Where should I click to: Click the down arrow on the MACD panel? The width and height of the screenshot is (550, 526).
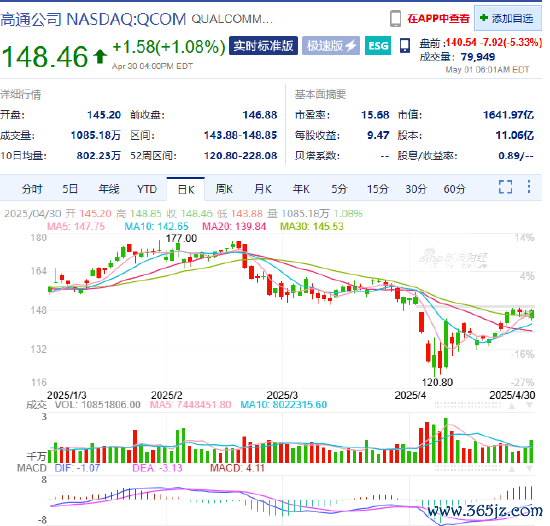529,469
